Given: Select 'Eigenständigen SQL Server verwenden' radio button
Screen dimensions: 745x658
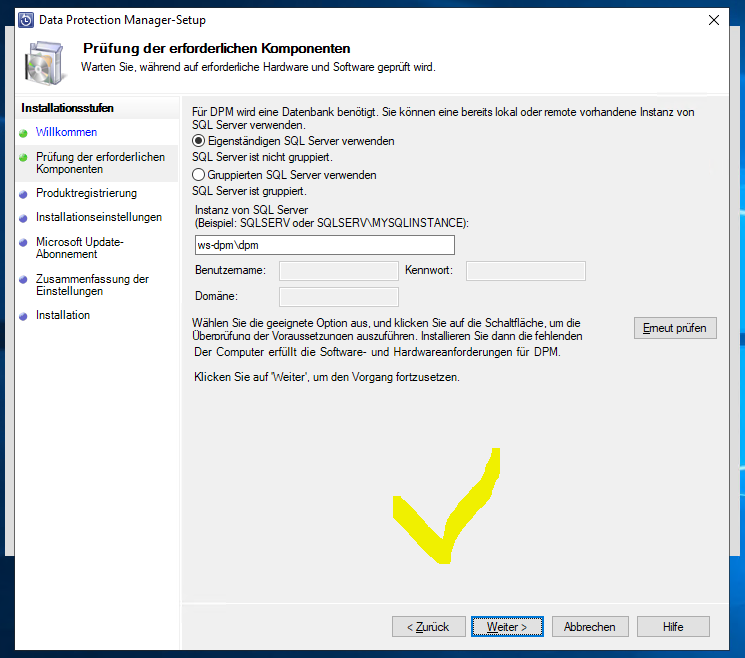Looking at the screenshot, I should coord(198,141).
